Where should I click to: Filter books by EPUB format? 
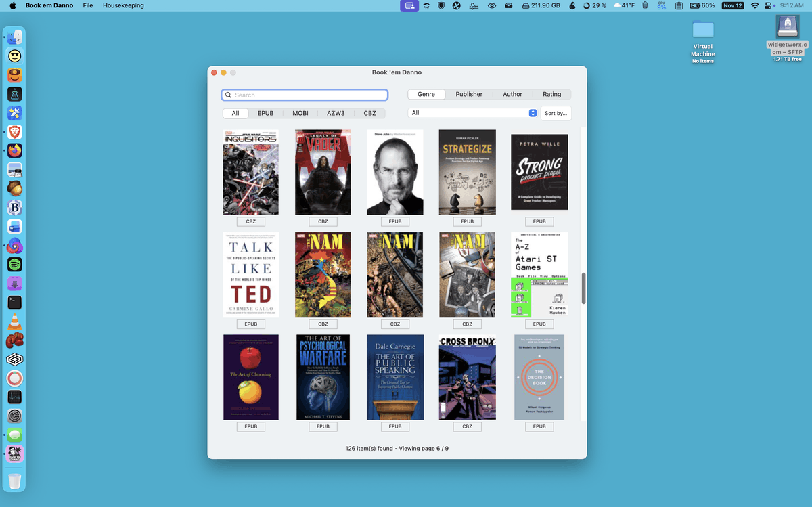(x=265, y=114)
